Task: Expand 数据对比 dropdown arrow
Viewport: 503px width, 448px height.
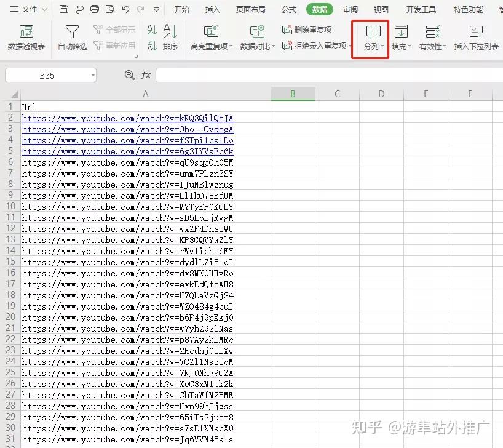Action: (273, 47)
